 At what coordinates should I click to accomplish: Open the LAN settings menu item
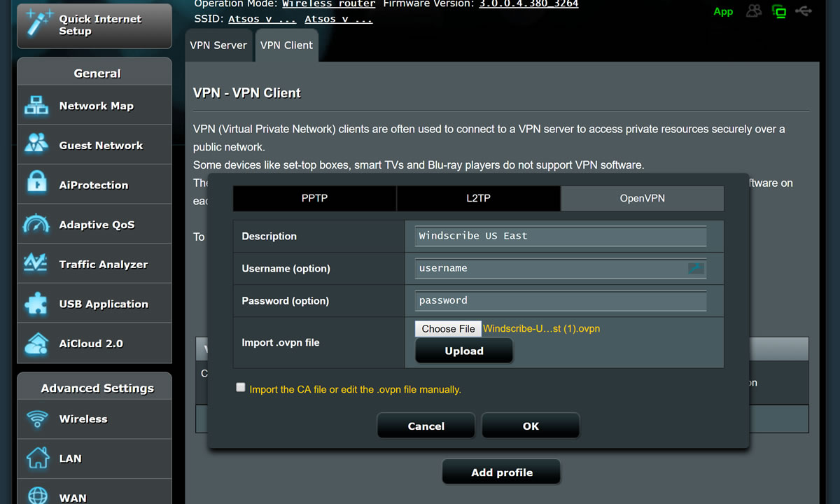coord(94,458)
